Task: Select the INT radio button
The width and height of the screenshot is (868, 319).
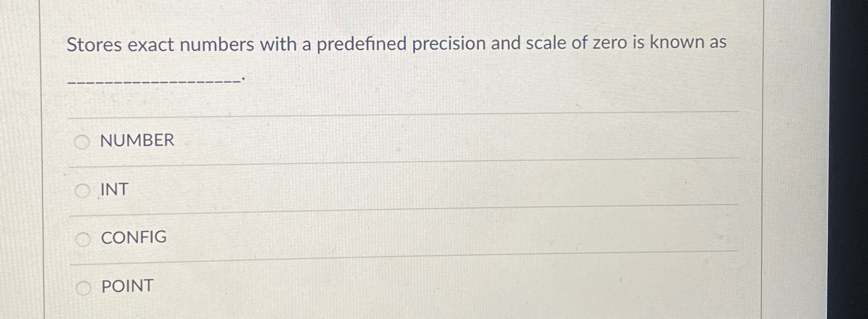Action: pyautogui.click(x=83, y=190)
